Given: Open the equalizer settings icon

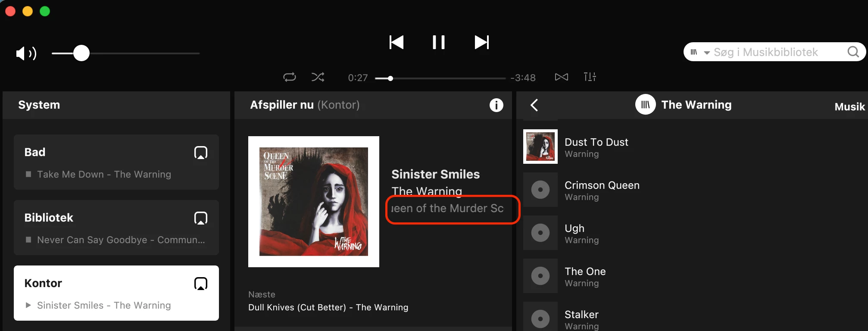Looking at the screenshot, I should click(x=590, y=77).
